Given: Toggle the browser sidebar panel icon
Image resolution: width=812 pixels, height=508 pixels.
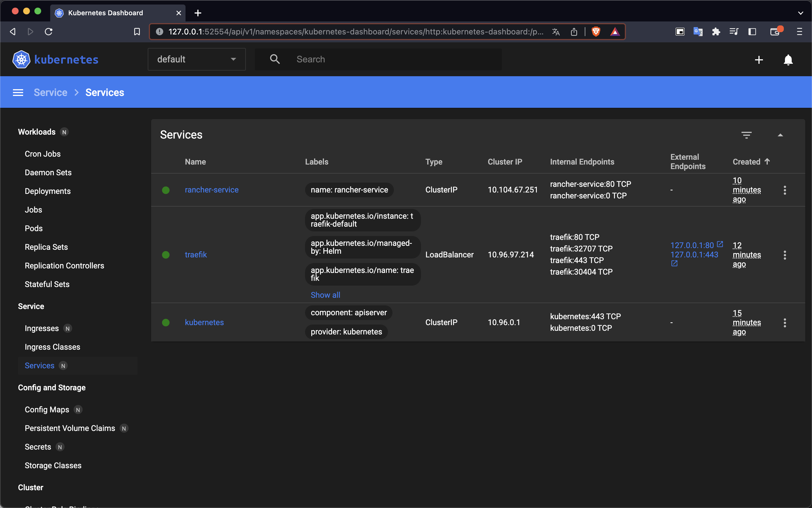Looking at the screenshot, I should click(x=752, y=32).
